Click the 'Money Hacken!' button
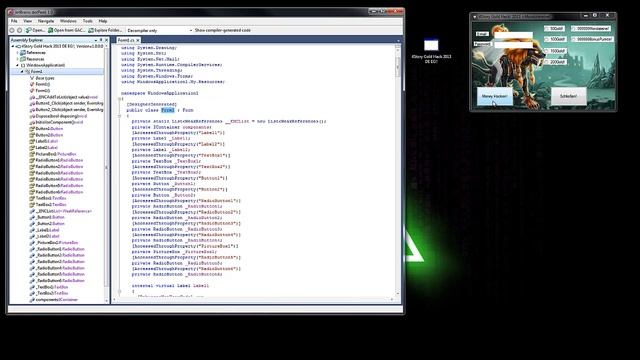Image resolution: width=640 pixels, height=360 pixels. point(495,96)
